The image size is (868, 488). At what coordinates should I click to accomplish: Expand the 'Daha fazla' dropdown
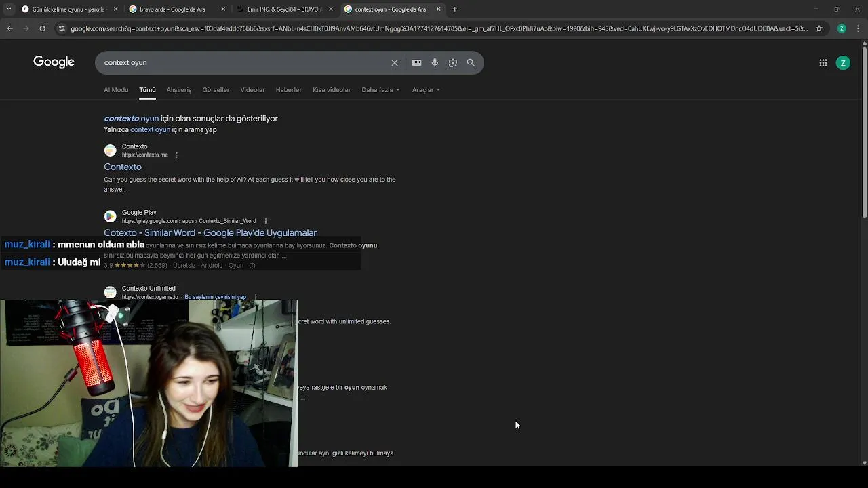point(380,90)
